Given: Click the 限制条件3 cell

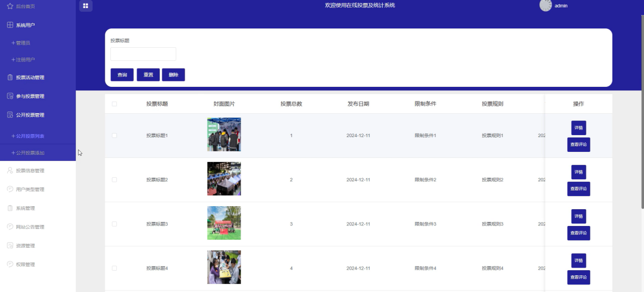Looking at the screenshot, I should click(x=425, y=224).
